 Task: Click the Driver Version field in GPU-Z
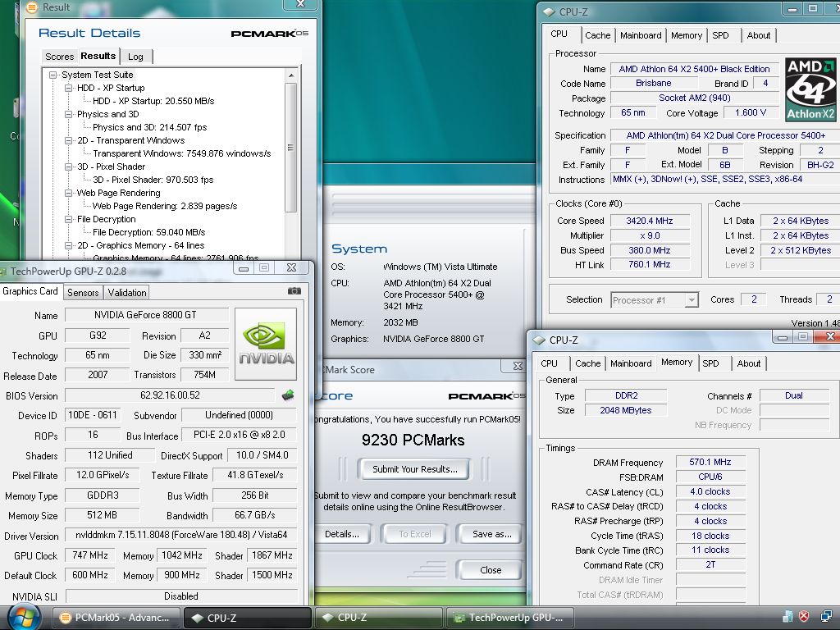coord(181,535)
